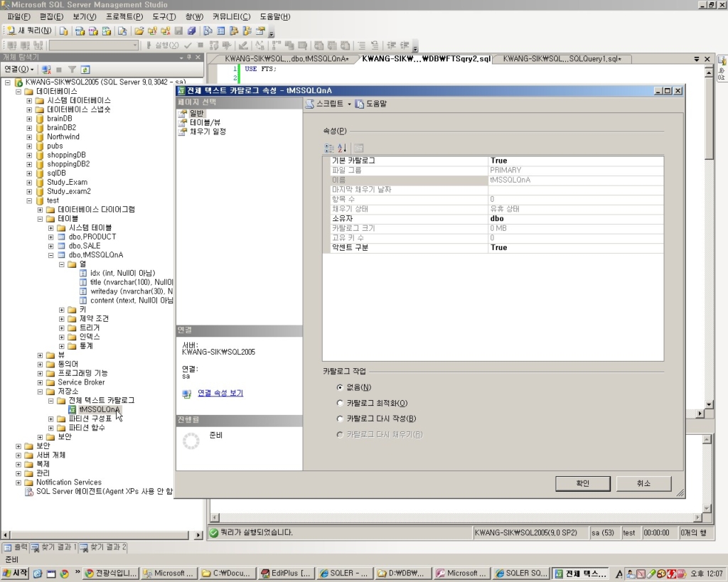Expand the Notification Services node
728x582 pixels.
18,483
